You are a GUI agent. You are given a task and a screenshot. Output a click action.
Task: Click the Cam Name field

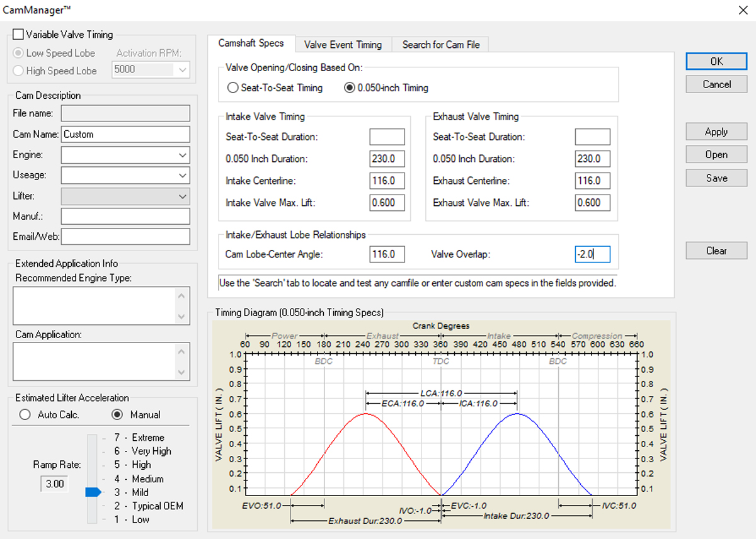point(125,134)
